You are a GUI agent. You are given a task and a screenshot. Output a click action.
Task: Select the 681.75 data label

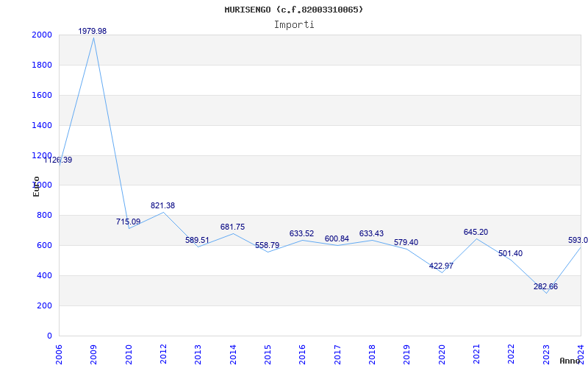232,227
